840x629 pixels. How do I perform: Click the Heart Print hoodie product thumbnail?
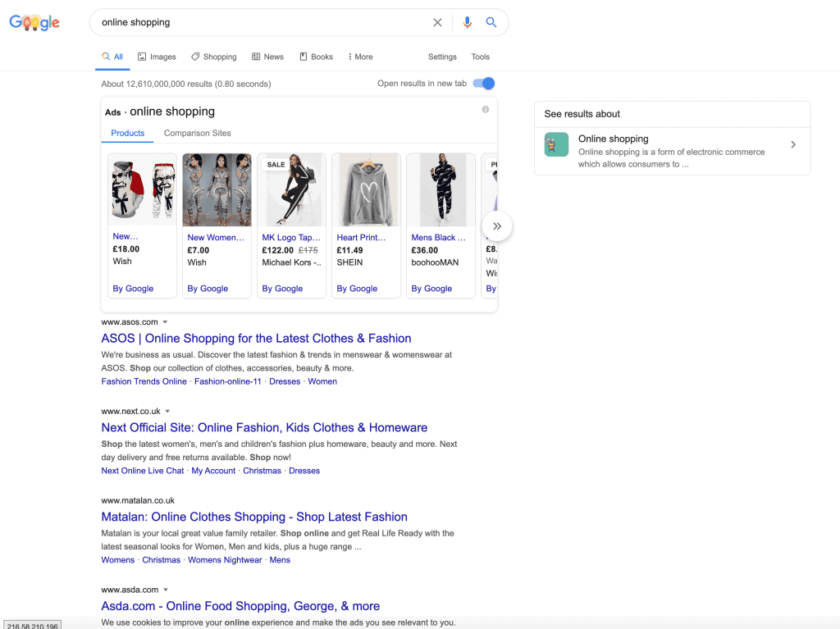[366, 189]
